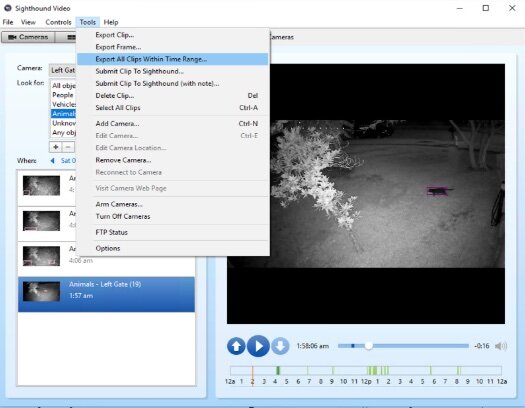The image size is (525, 408).
Task: Open the Camera dropdown showing Left Gate
Action: [63, 70]
